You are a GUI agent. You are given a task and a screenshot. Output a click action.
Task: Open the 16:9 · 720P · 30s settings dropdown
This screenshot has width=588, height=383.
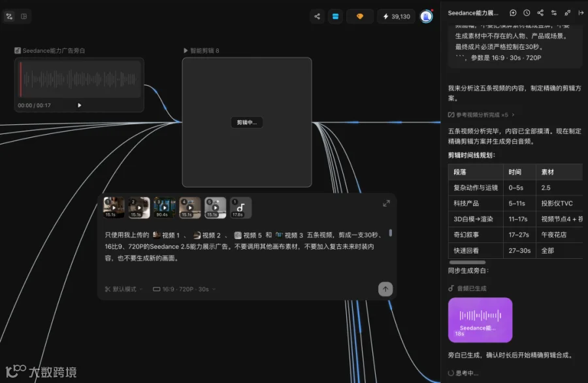tap(184, 290)
